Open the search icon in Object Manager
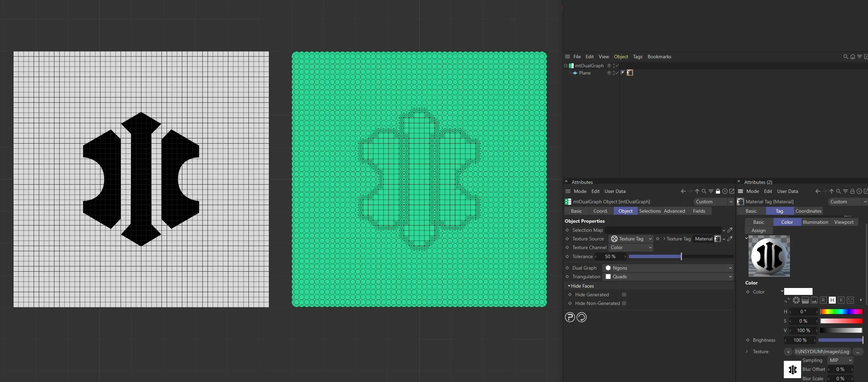The image size is (868, 382). click(845, 57)
